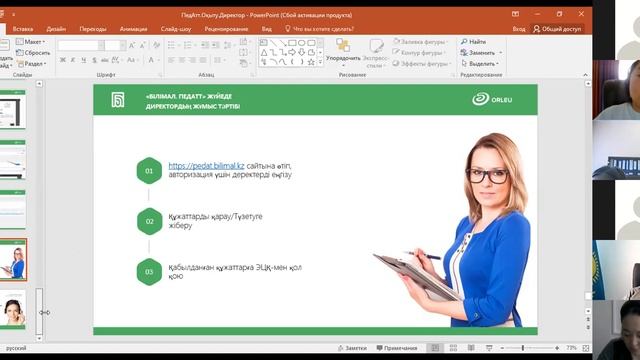
Task: Open the Вид tab
Action: pyautogui.click(x=267, y=29)
